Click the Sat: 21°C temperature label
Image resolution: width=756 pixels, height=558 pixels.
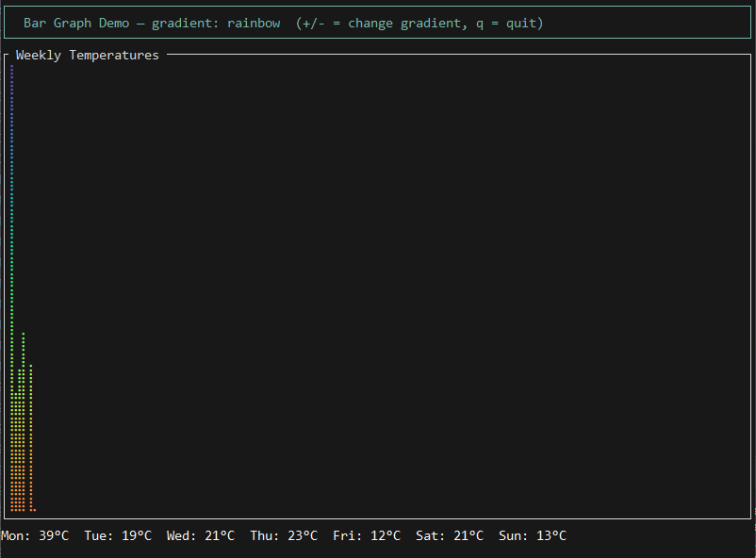point(450,535)
